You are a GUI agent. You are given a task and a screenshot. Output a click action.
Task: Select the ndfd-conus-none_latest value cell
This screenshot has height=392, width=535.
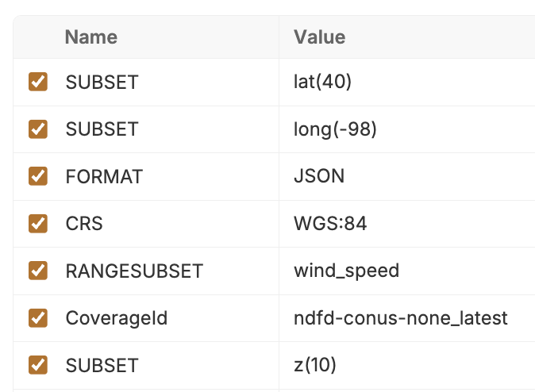(x=400, y=318)
